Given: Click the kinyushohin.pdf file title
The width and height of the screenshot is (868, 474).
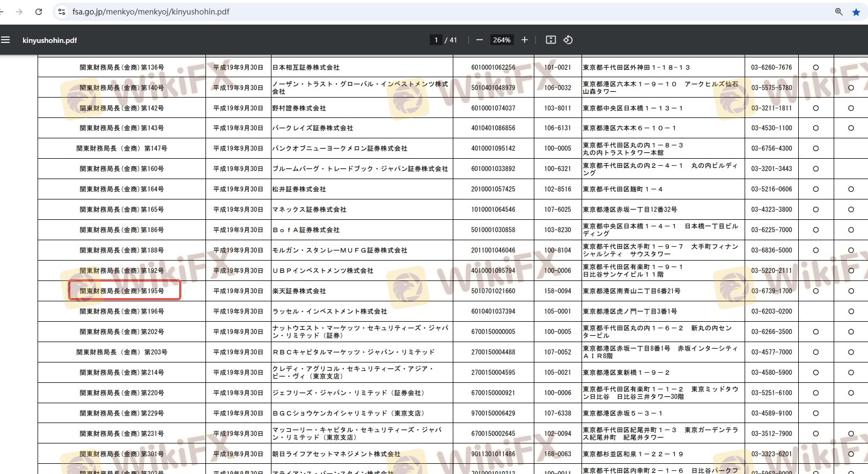Looking at the screenshot, I should 49,40.
